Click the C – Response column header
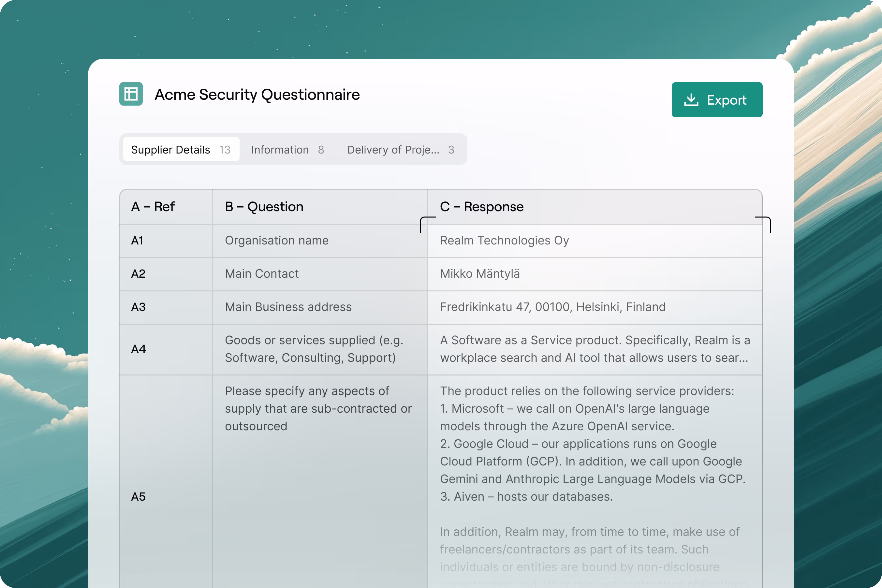882x588 pixels. [481, 207]
